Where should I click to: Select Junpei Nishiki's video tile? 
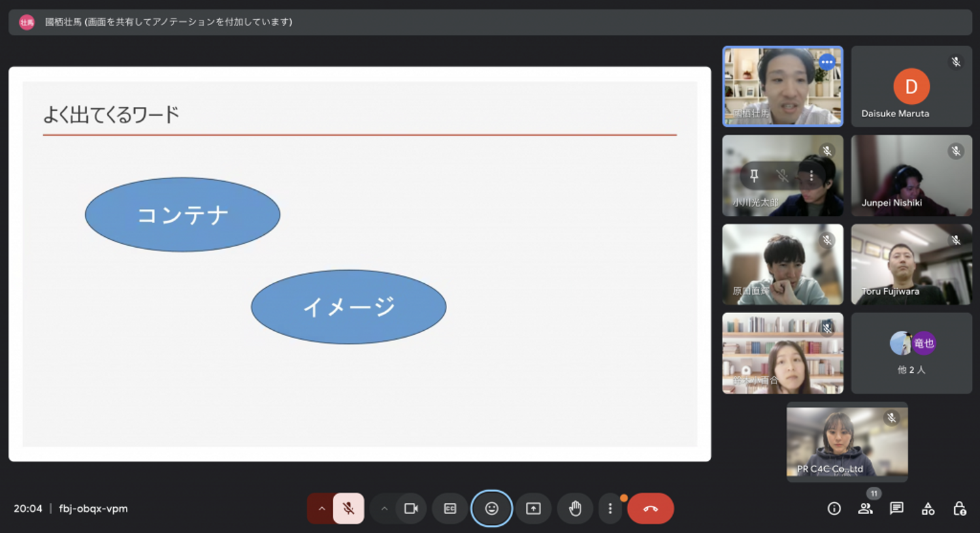pyautogui.click(x=911, y=176)
